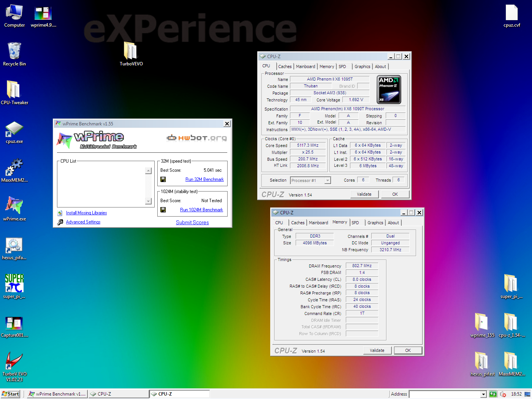The image size is (532, 399).
Task: Click OK in the top CPU-Z window
Action: 395,194
